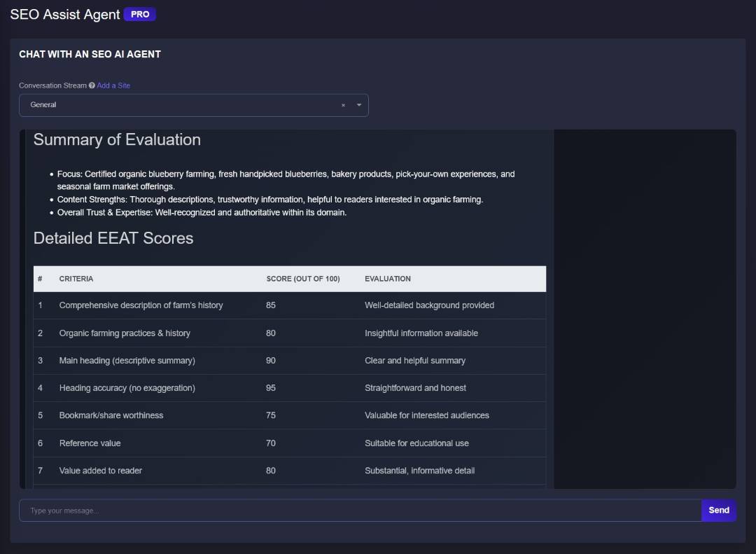Clear the General selection with the x
The height and width of the screenshot is (554, 756).
point(343,105)
